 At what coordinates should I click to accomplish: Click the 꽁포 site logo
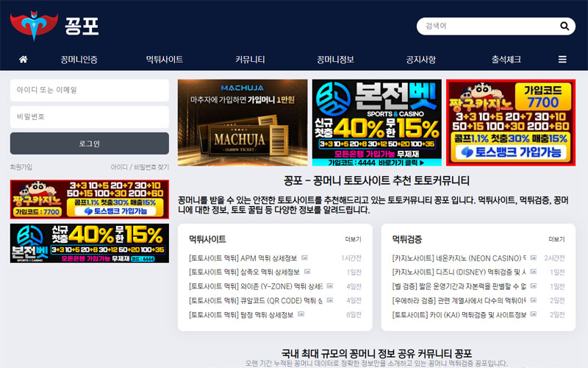54,26
